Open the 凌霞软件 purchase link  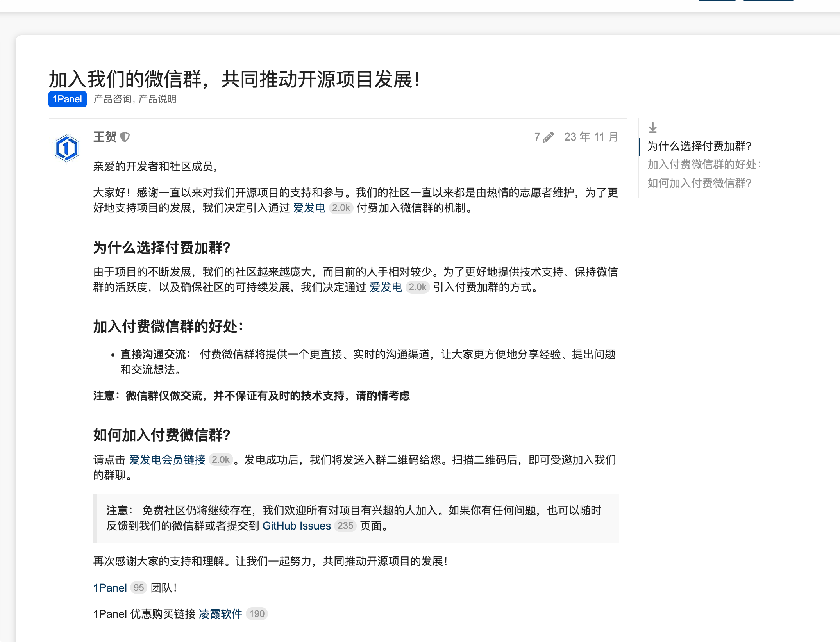(221, 614)
